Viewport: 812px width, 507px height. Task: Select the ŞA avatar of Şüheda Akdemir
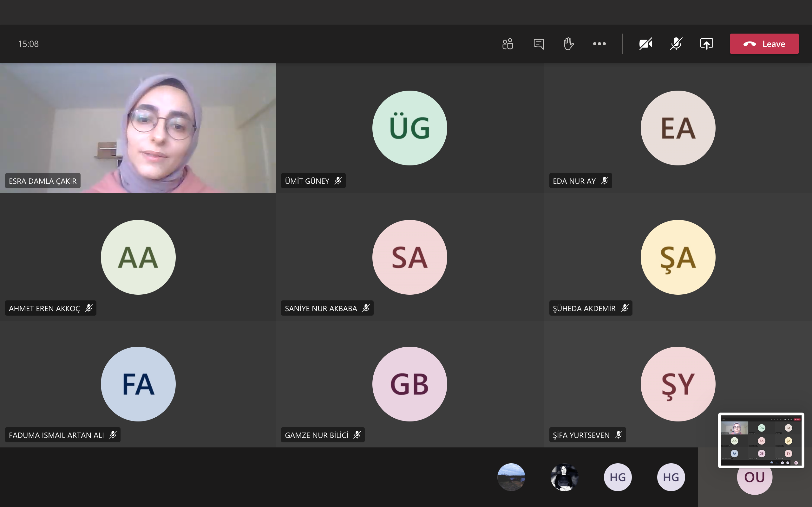click(x=678, y=257)
